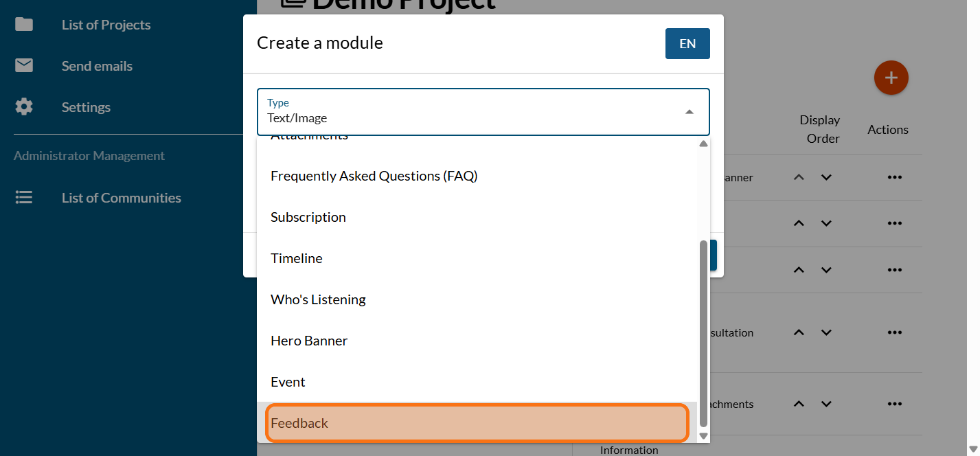Select the Subscription option
980x456 pixels.
coord(308,217)
